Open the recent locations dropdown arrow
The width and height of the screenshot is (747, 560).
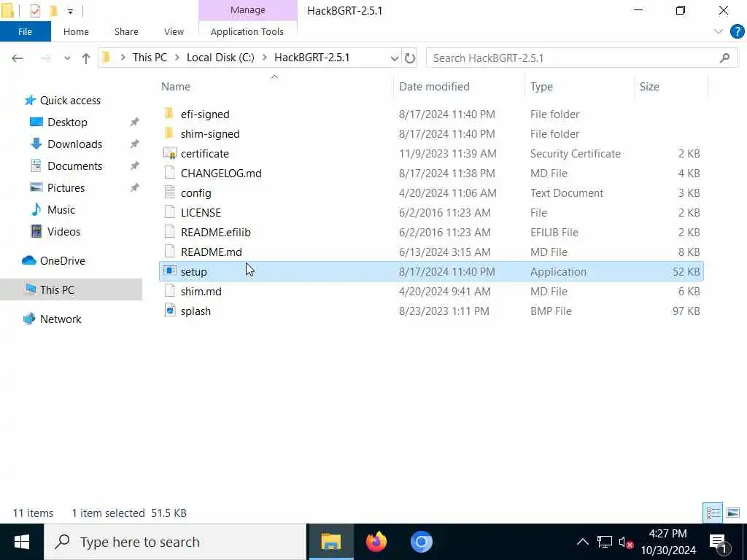pyautogui.click(x=67, y=58)
